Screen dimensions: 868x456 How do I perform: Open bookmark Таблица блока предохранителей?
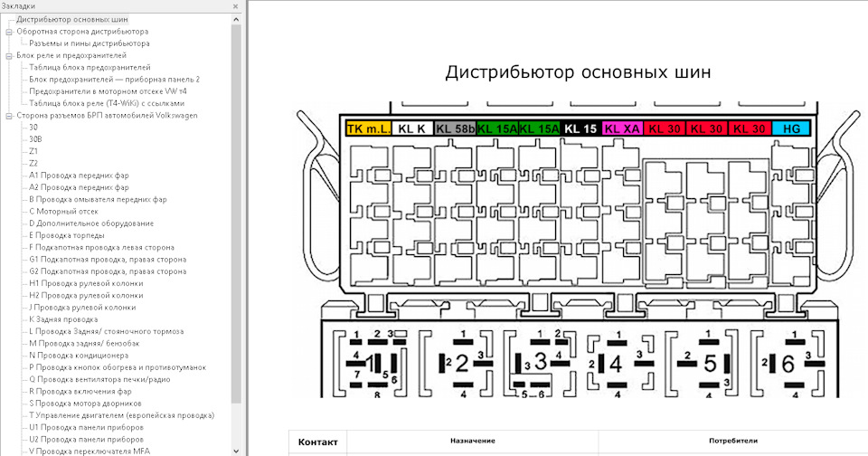pyautogui.click(x=90, y=68)
